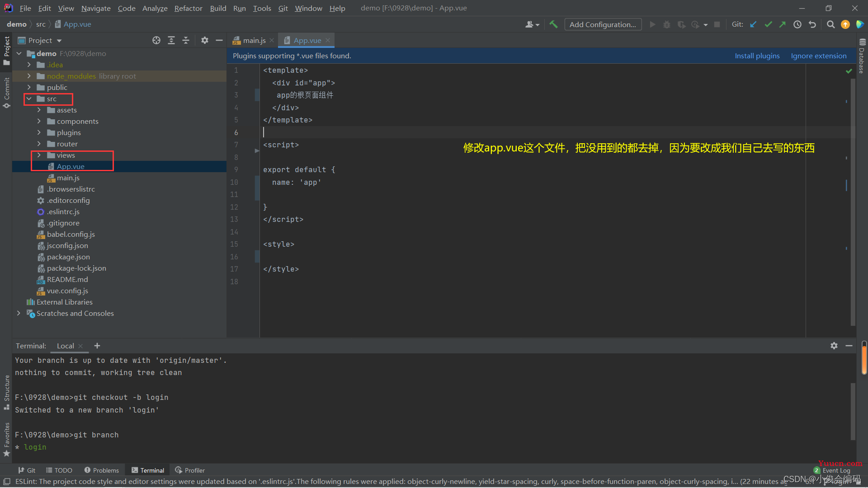Open the Database side panel
The width and height of the screenshot is (868, 488).
(x=862, y=56)
